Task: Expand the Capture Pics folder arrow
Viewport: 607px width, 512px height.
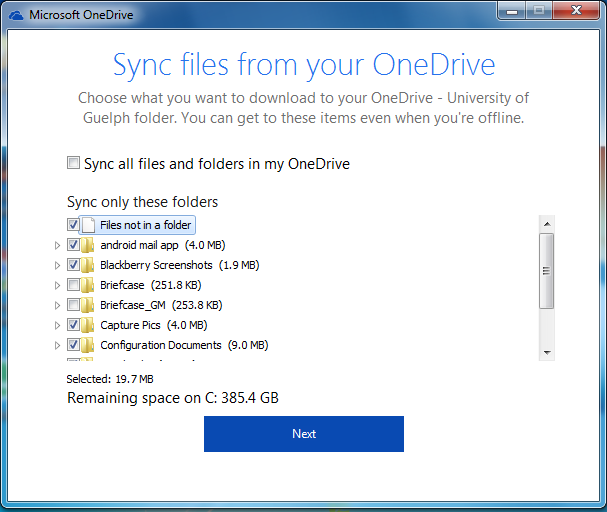Action: [x=57, y=325]
